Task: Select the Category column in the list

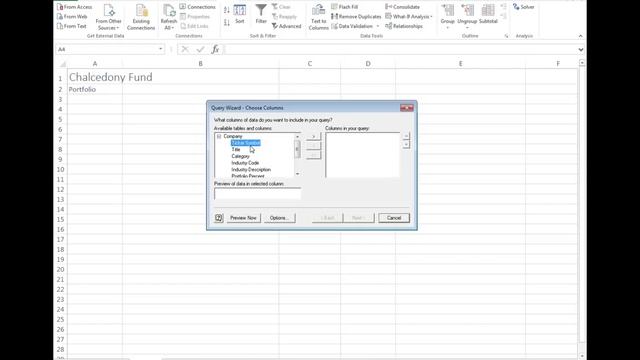Action: [240, 156]
